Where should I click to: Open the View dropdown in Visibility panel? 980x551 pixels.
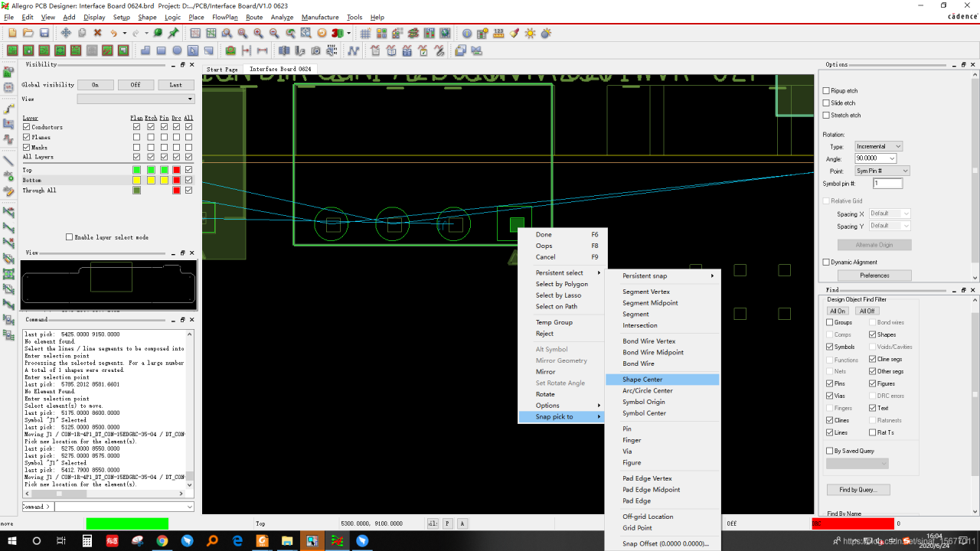click(136, 99)
